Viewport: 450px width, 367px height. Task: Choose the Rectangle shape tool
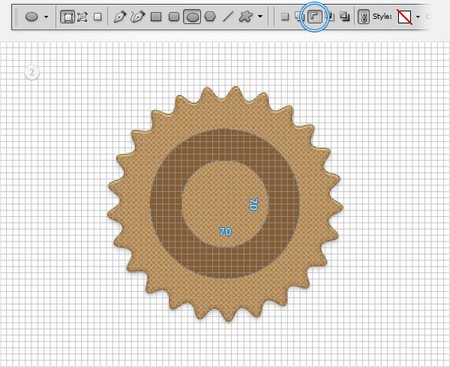pyautogui.click(x=156, y=17)
